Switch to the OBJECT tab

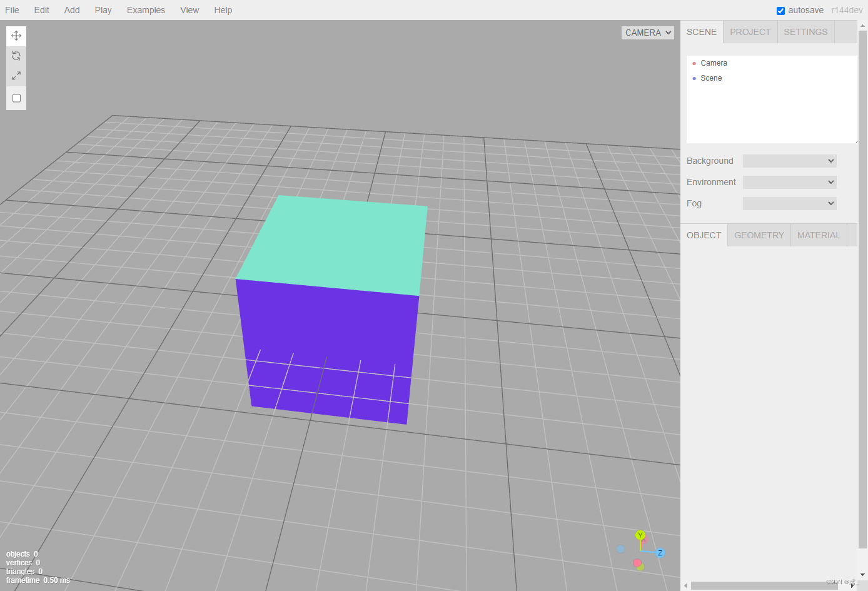[x=704, y=235]
